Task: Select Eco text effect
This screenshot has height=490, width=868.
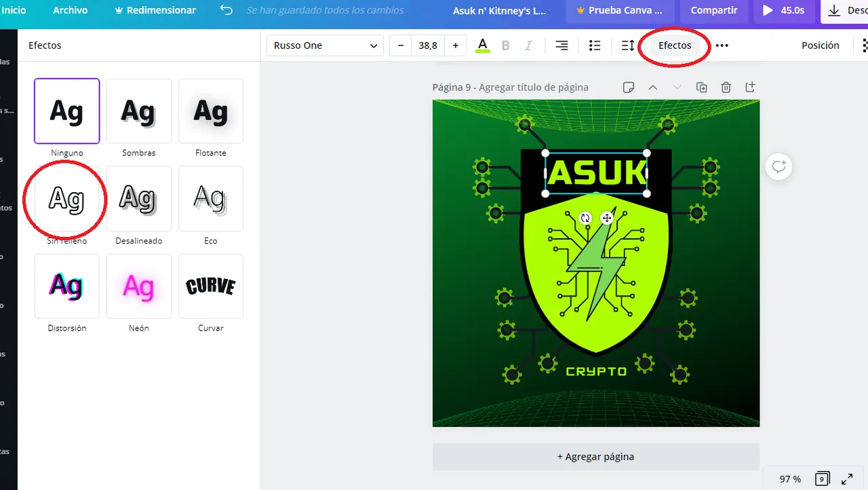Action: click(210, 199)
